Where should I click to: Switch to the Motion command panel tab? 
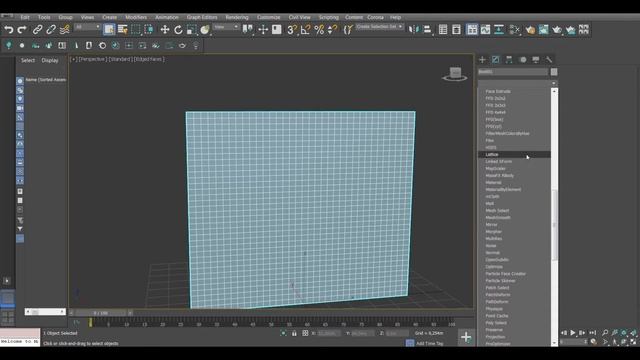click(522, 60)
